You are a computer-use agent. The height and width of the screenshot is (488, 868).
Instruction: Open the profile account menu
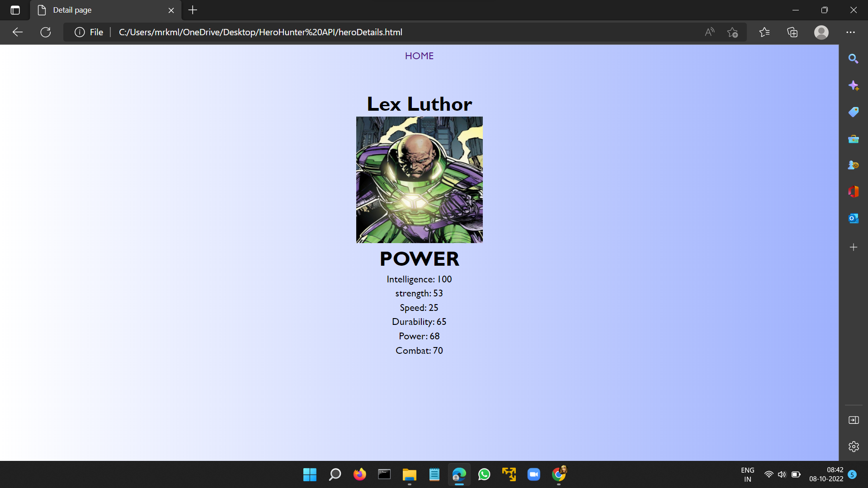click(821, 32)
